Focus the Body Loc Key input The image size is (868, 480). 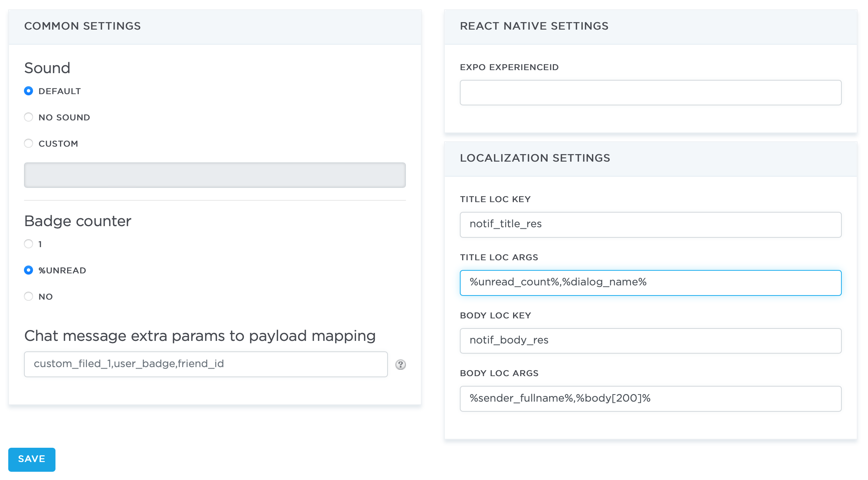click(651, 341)
